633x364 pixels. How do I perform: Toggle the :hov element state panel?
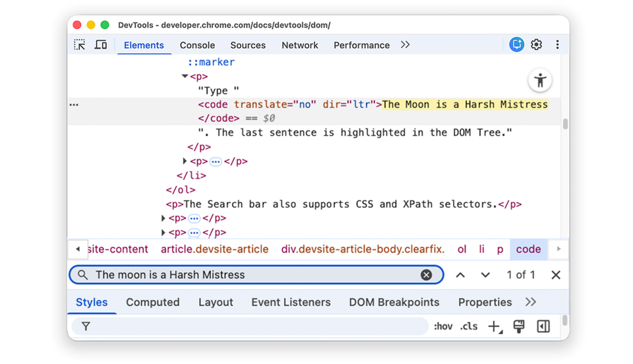tap(443, 326)
